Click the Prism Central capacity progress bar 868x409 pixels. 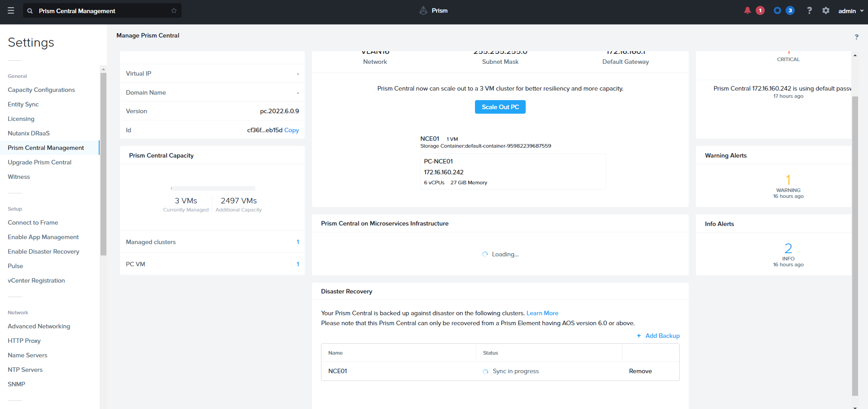pyautogui.click(x=213, y=188)
